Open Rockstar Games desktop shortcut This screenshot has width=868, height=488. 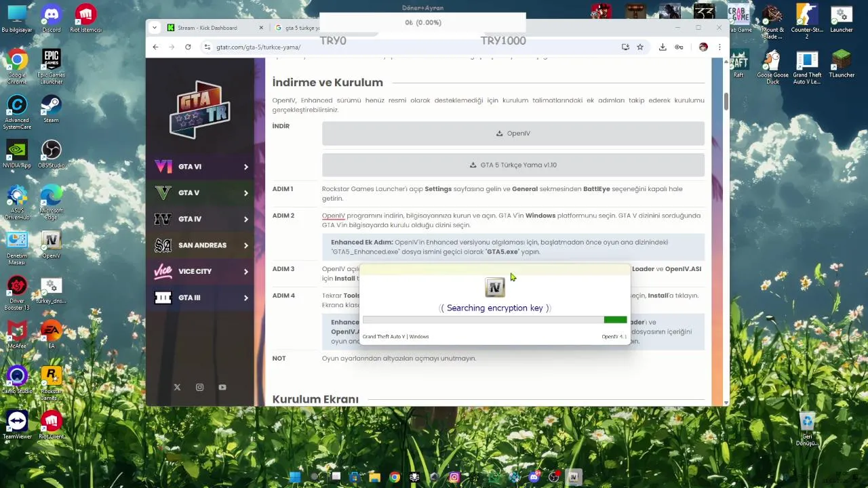(52, 384)
